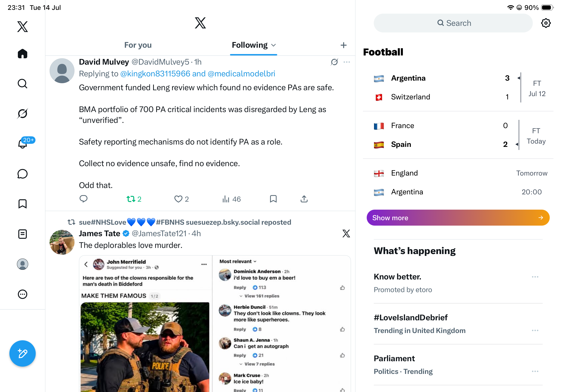Open Messages from the sidebar
This screenshot has height=392, width=561.
point(23,174)
